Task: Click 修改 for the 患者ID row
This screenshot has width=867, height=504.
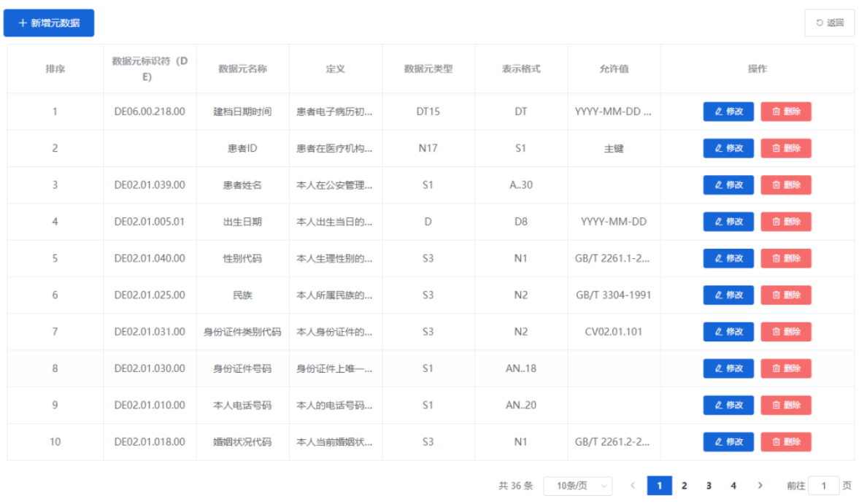Action: click(x=728, y=148)
